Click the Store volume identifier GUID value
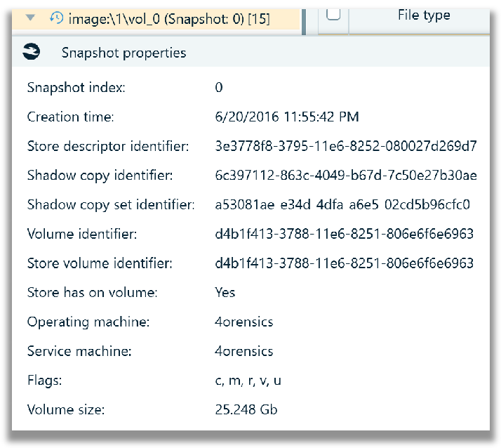501x448 pixels. (344, 263)
